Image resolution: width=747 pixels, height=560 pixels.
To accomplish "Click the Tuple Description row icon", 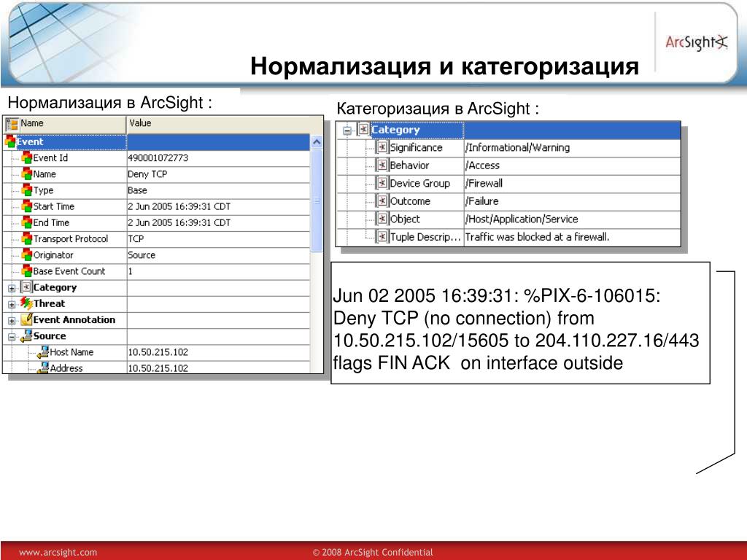I will (382, 237).
